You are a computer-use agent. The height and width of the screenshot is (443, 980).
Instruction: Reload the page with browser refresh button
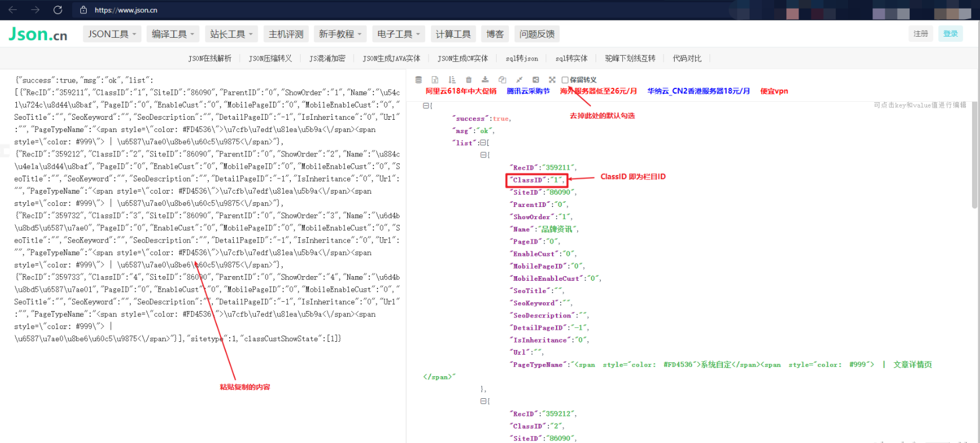click(58, 10)
